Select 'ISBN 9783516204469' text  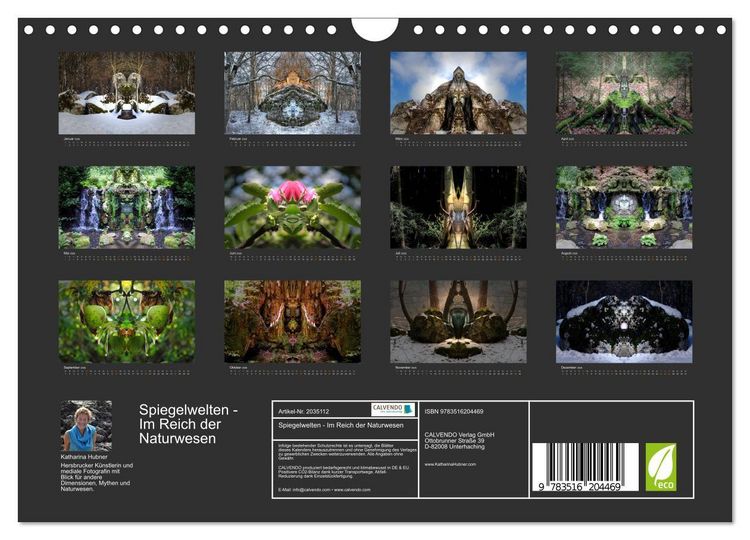point(454,411)
